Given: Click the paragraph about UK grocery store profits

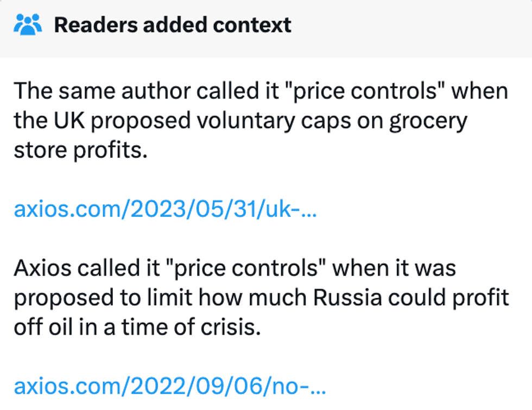Looking at the screenshot, I should point(261,120).
